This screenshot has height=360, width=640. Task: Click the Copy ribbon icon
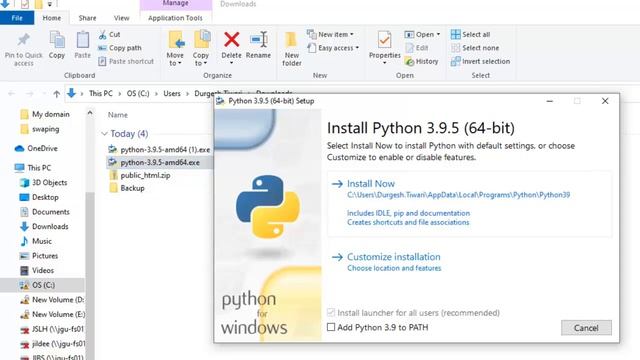point(57,40)
